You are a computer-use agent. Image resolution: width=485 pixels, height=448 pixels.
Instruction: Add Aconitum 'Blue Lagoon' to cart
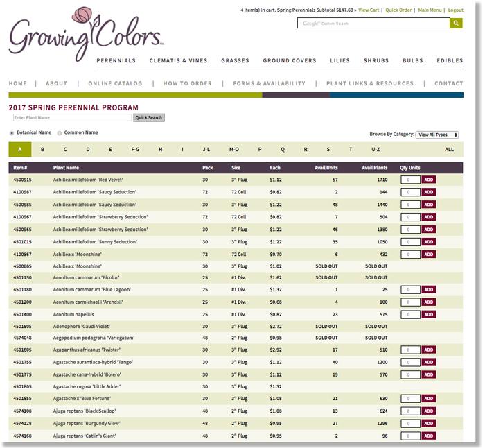[x=428, y=290]
